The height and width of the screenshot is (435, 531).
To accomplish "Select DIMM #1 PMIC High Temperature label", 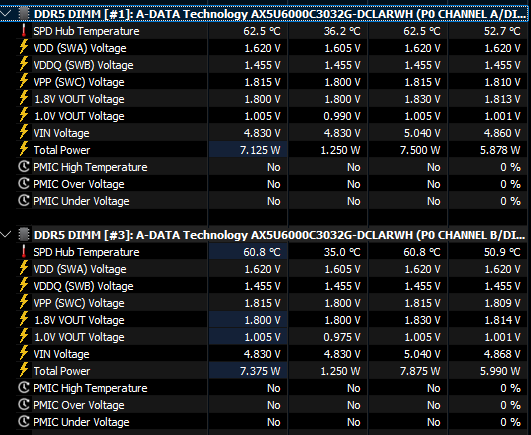I will (90, 167).
